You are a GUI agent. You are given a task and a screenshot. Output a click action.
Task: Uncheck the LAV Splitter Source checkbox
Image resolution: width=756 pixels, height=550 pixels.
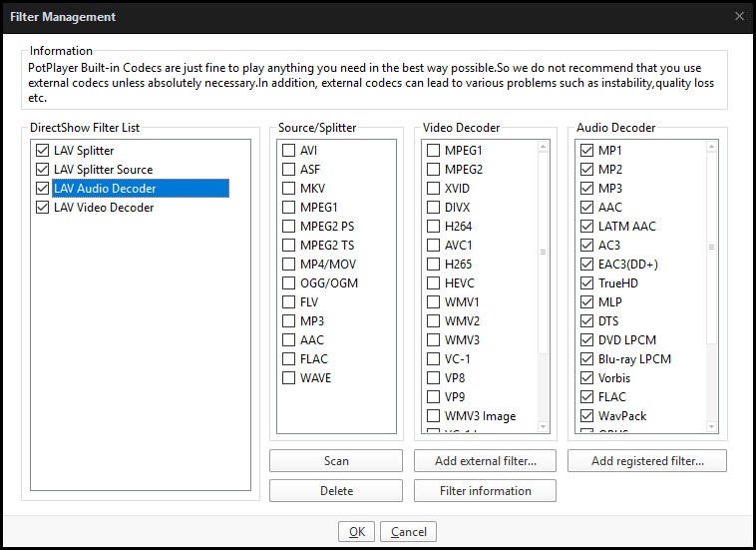[43, 170]
